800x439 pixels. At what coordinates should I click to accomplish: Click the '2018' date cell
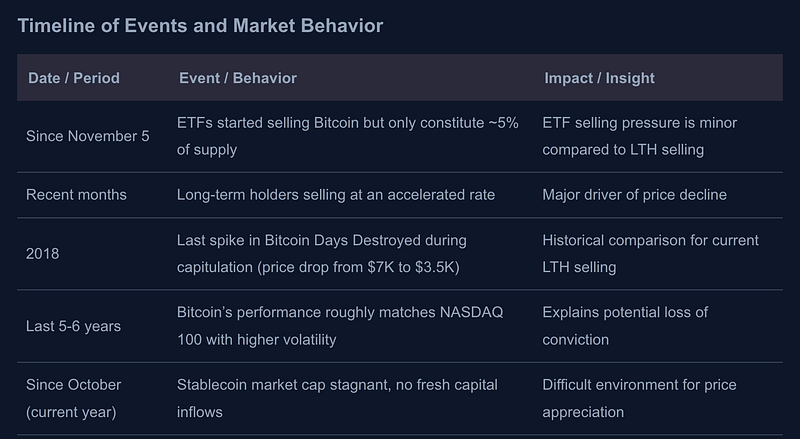(x=43, y=253)
